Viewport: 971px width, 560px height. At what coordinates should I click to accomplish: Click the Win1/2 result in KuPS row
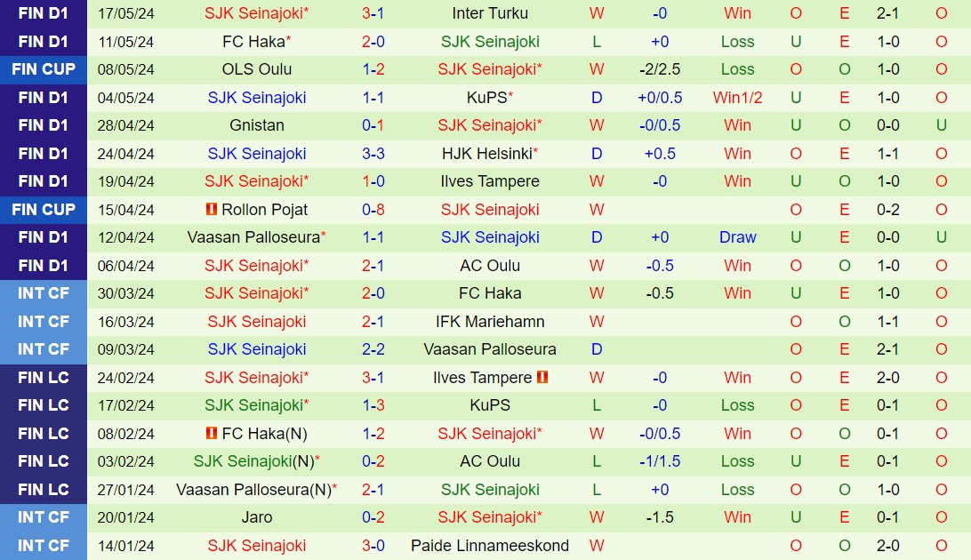pos(737,98)
